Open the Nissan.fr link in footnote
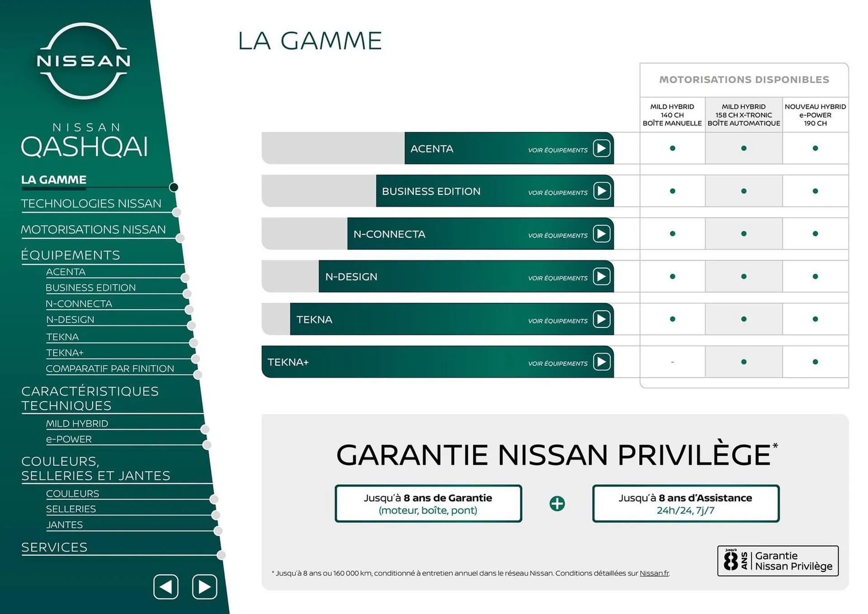 tap(654, 573)
